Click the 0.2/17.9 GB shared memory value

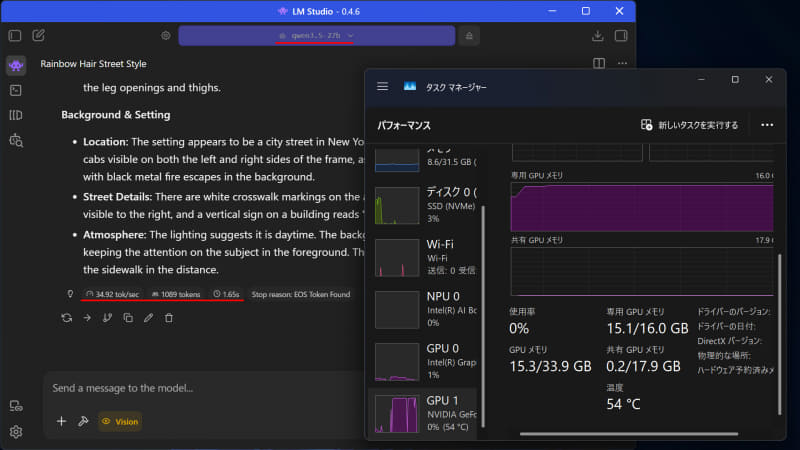click(643, 366)
